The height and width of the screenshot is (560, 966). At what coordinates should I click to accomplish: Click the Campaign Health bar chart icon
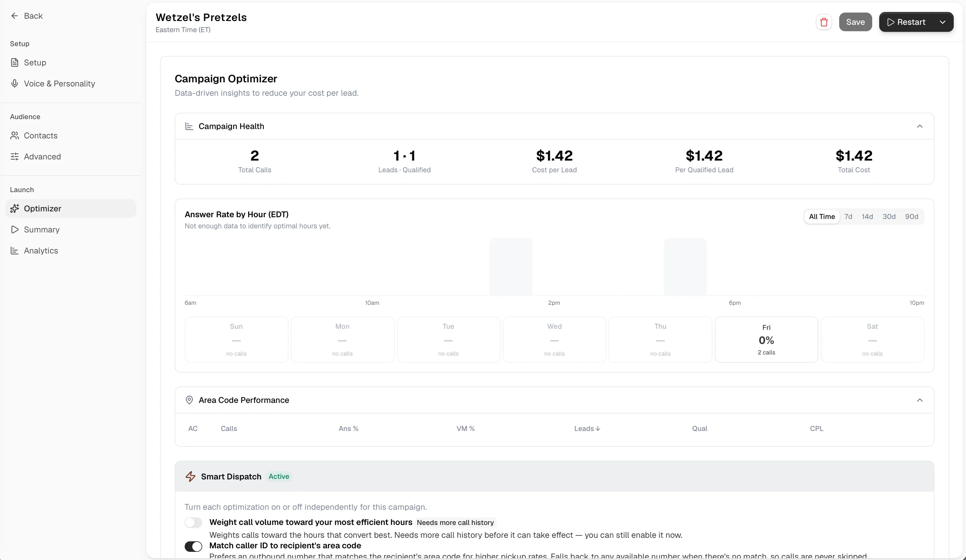(189, 126)
